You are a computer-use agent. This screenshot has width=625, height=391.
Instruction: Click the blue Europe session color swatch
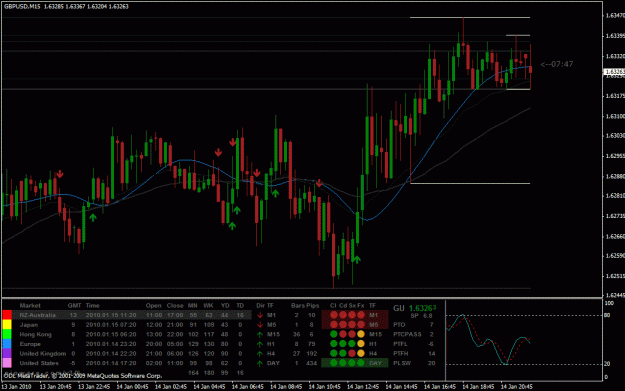[7, 344]
